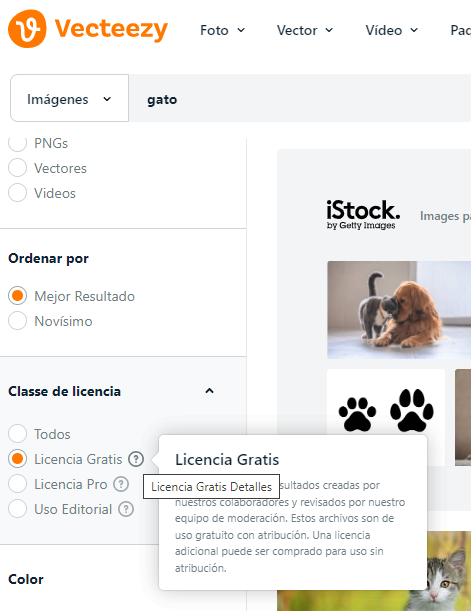Click the gato search input field
Screen dimensions: 471x611
[x=300, y=98]
